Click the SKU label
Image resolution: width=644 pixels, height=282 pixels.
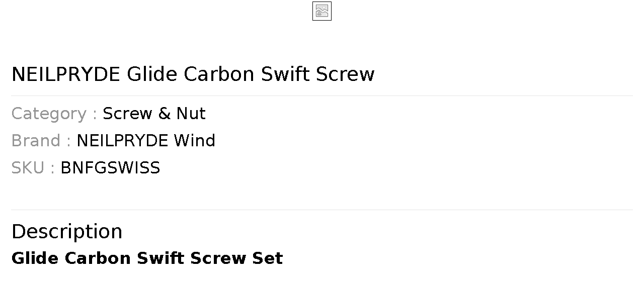click(28, 168)
